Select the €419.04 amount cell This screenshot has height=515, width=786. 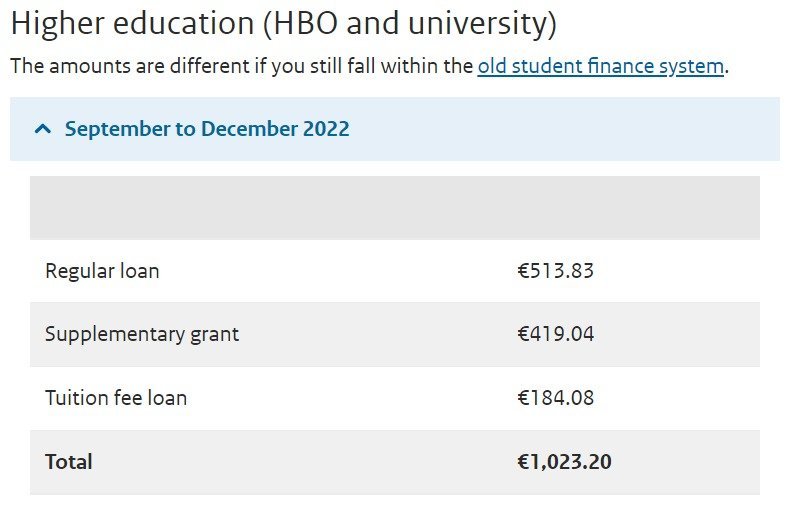(555, 334)
